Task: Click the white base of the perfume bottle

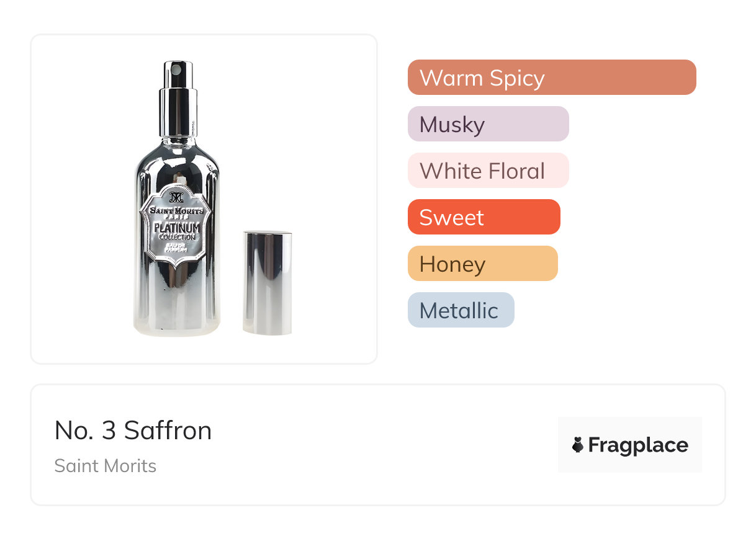Action: point(177,326)
